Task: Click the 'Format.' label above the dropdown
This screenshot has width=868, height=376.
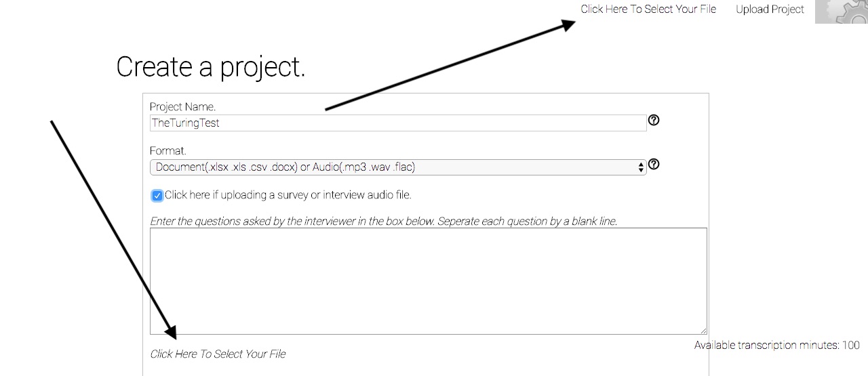Action: [167, 150]
